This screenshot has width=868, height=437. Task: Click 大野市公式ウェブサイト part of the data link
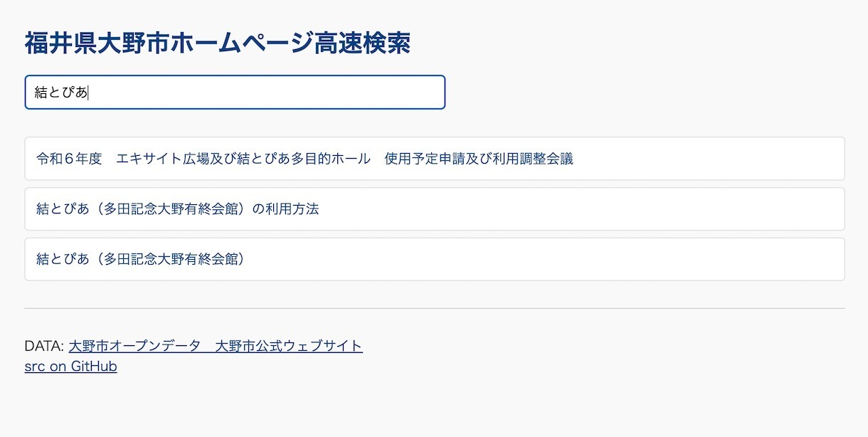point(289,347)
